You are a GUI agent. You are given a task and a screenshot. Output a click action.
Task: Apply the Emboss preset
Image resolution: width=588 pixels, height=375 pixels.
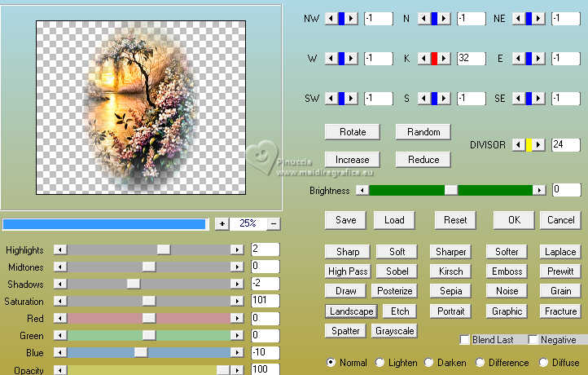click(x=507, y=271)
